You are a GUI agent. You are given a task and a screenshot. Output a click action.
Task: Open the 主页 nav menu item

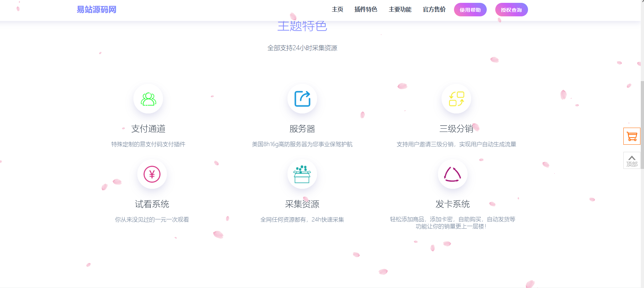click(337, 10)
